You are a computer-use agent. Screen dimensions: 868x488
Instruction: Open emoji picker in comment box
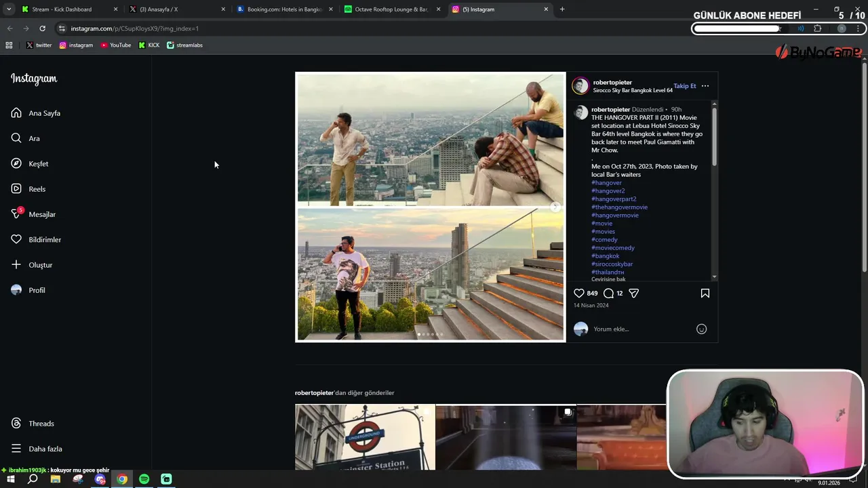coord(702,329)
